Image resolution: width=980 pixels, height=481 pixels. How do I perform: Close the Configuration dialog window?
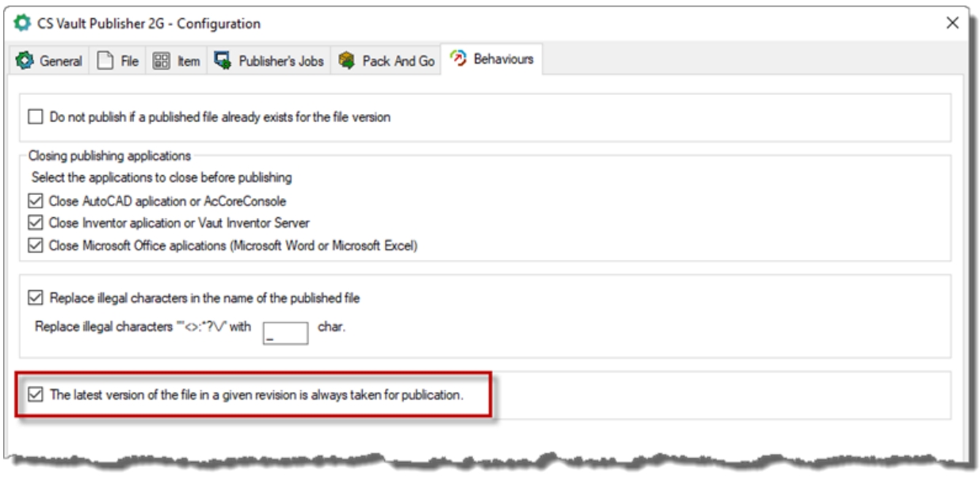click(x=953, y=23)
